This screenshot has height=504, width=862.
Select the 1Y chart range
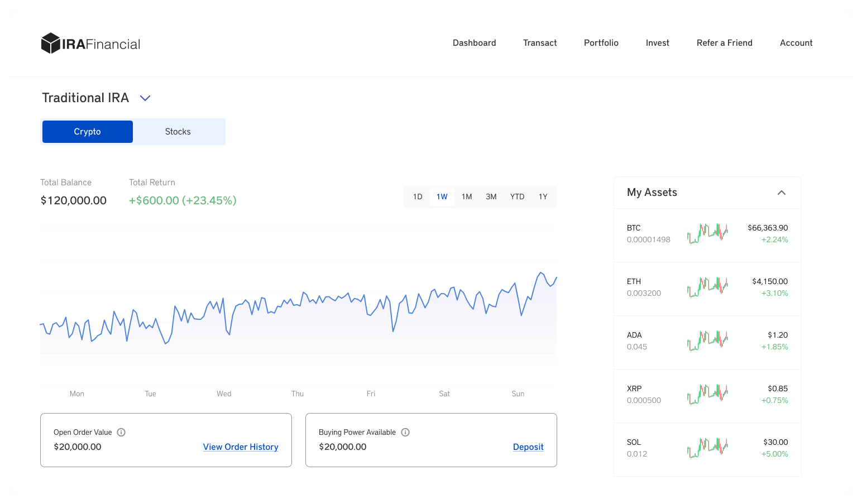click(x=543, y=197)
